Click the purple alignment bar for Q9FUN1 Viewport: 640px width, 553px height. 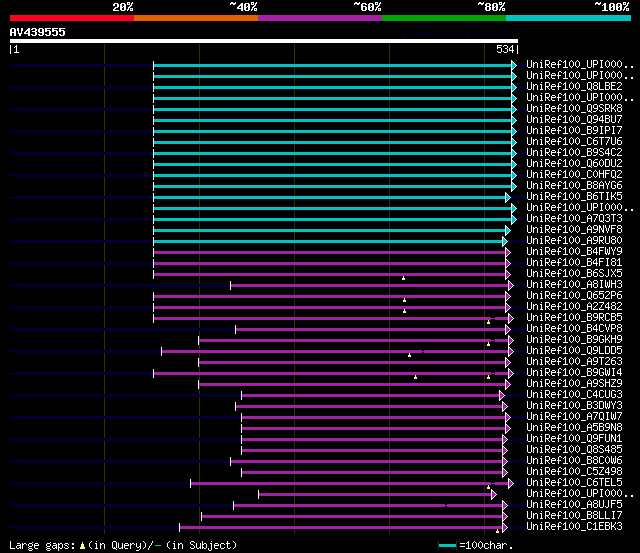point(372,440)
